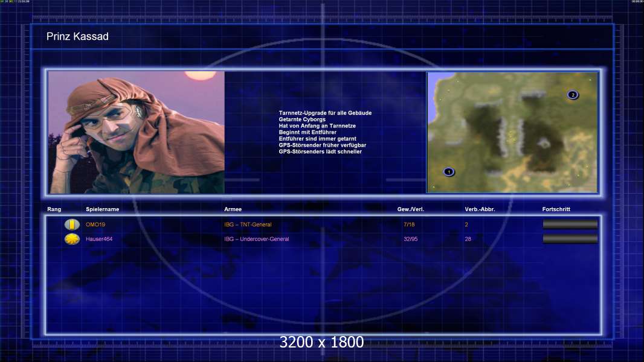Click the Rang column header
Image resolution: width=644 pixels, height=362 pixels.
tap(54, 209)
